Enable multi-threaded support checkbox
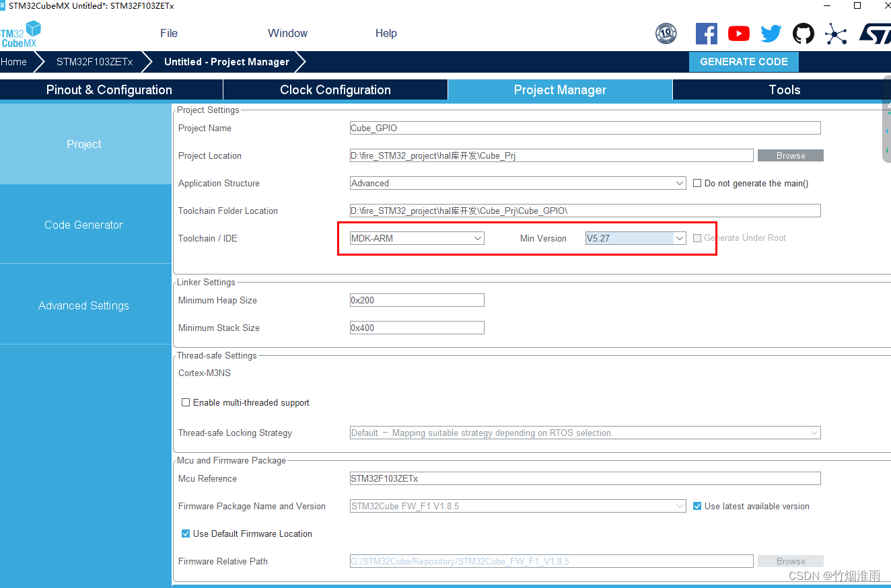 pyautogui.click(x=186, y=402)
